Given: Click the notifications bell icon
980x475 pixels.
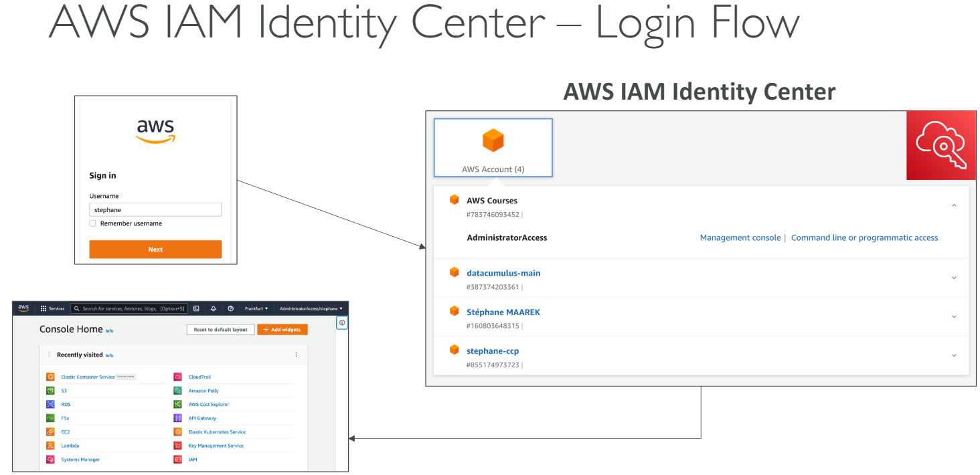Looking at the screenshot, I should pos(214,308).
